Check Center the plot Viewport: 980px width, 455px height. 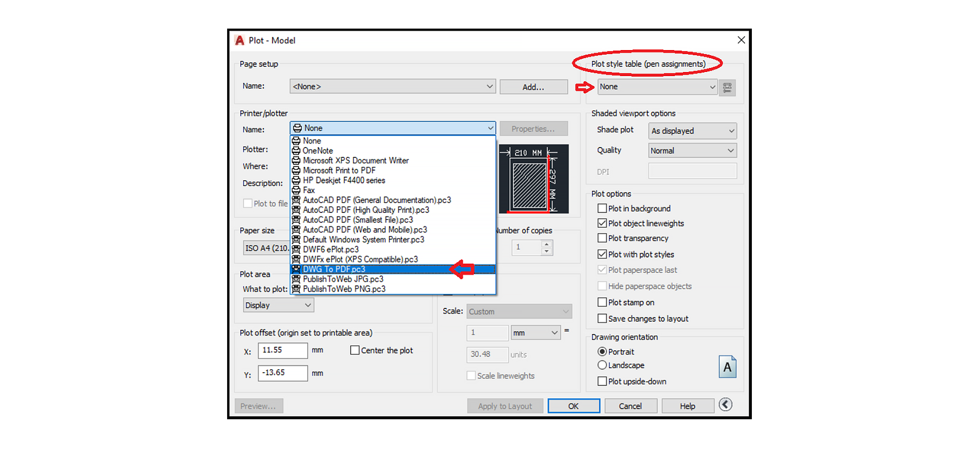point(355,350)
